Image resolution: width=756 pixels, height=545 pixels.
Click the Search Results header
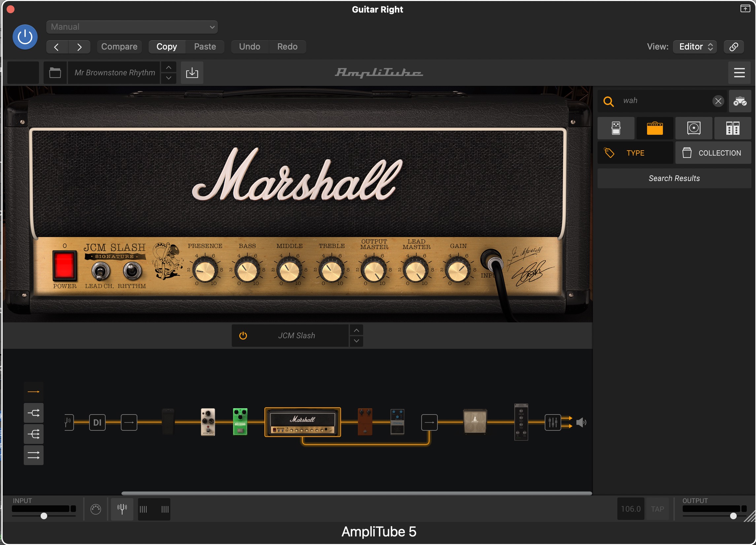(x=674, y=178)
